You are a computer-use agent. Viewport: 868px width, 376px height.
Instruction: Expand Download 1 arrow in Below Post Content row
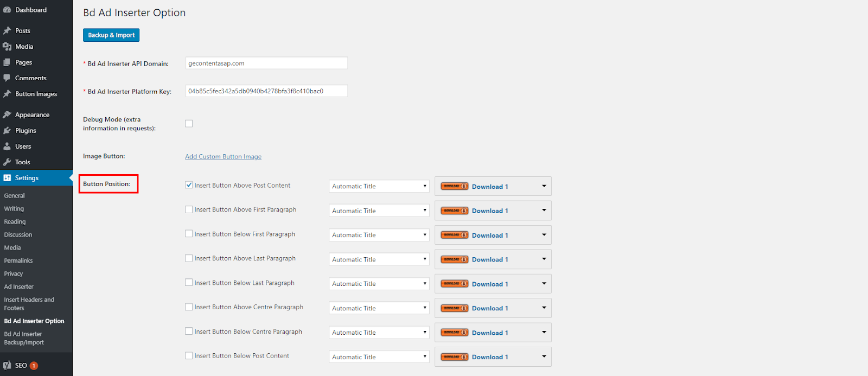click(x=544, y=356)
